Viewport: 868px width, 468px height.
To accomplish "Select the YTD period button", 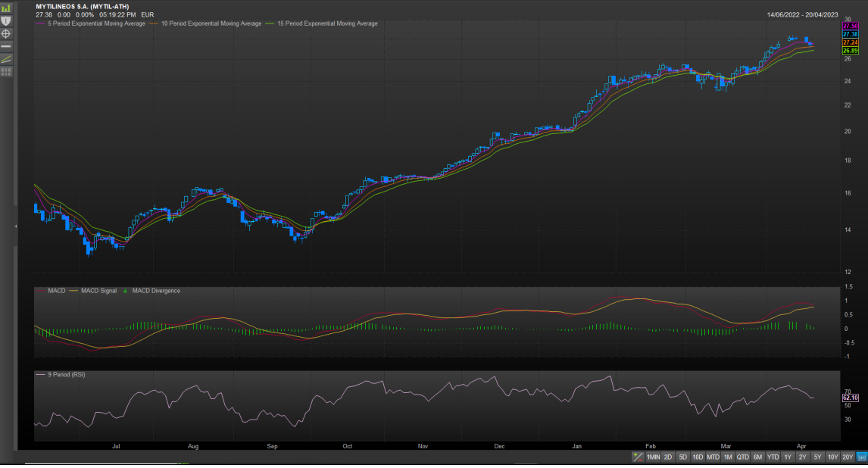I will point(773,457).
